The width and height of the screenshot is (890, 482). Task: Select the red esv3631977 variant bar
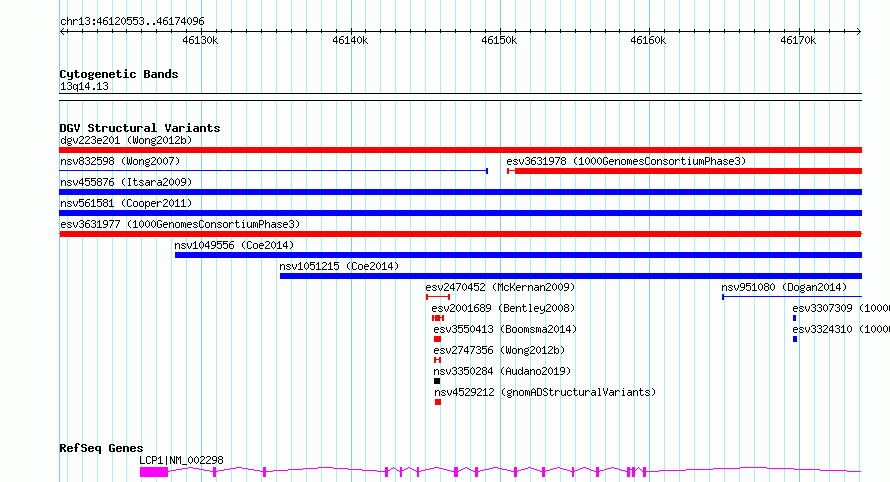(460, 234)
